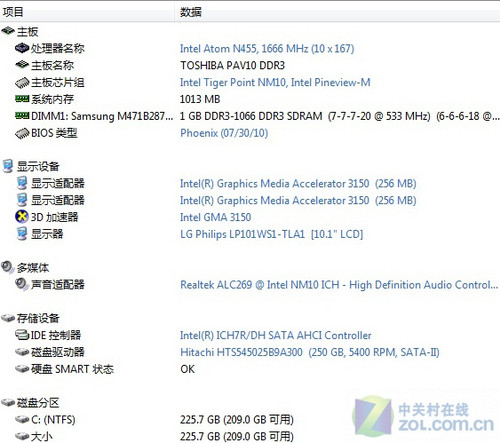
Task: Click the BIOS 类型 chip icon
Action: click(x=22, y=133)
